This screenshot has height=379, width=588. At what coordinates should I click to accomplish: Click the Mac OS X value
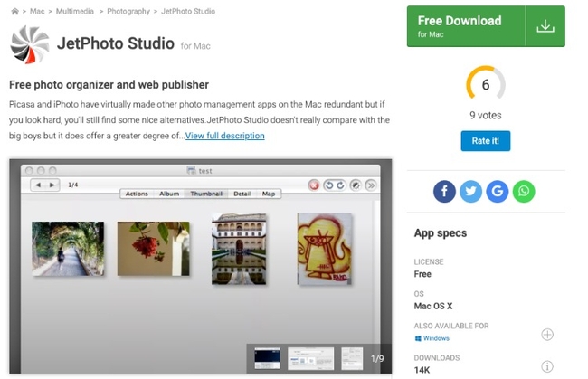tap(433, 307)
